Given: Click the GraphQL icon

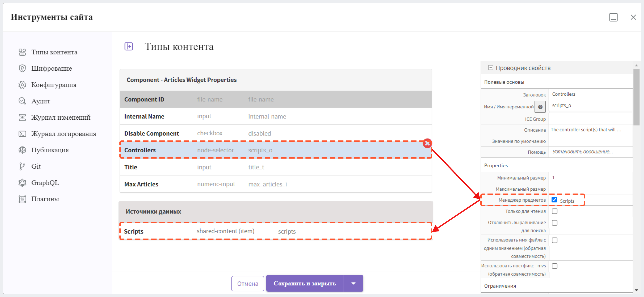Looking at the screenshot, I should coord(22,183).
